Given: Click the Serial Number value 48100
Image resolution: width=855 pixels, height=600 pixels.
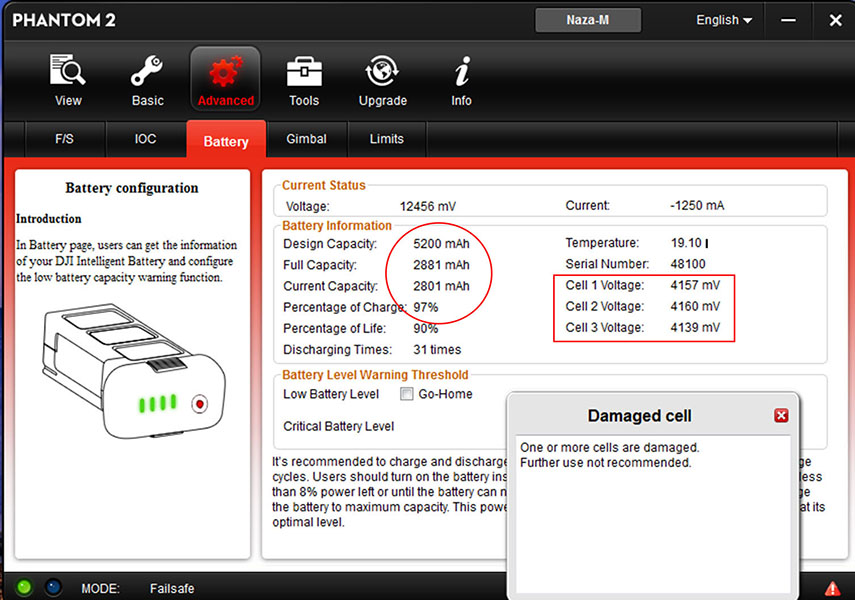Looking at the screenshot, I should tap(688, 264).
